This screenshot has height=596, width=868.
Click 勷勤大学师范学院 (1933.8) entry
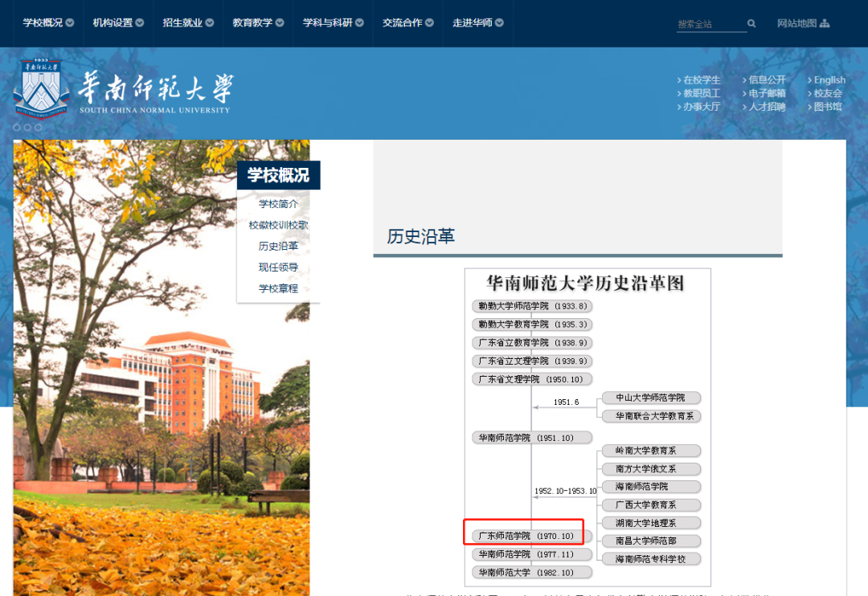pos(532,306)
